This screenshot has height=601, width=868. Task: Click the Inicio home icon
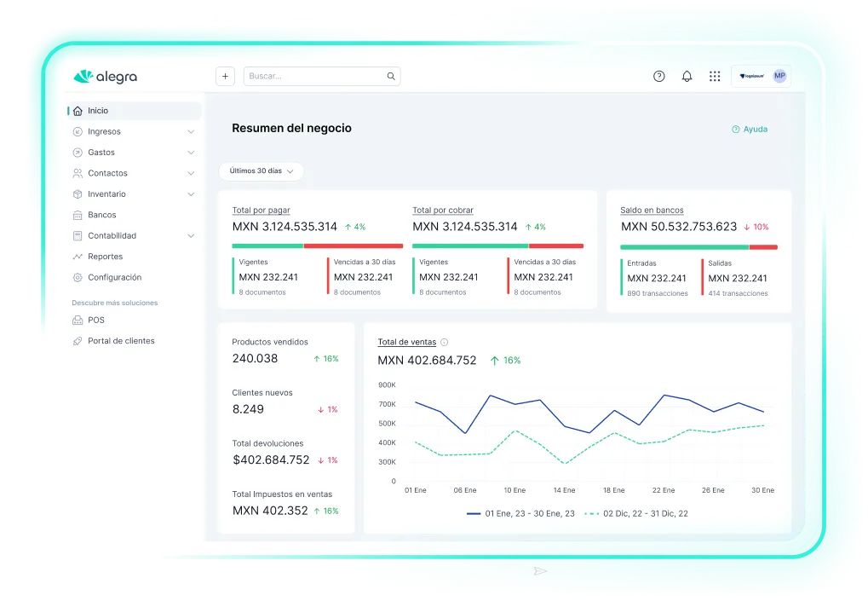[x=78, y=111]
